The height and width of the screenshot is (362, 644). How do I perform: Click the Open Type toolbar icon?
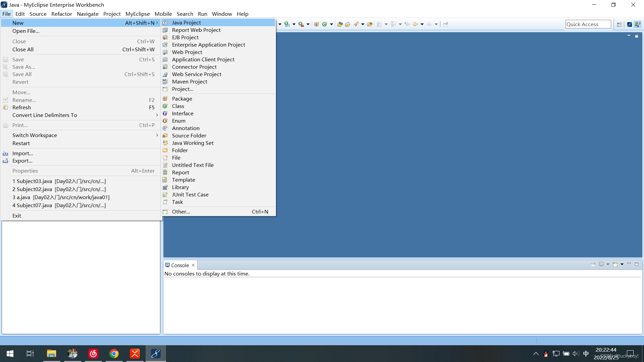340,24
